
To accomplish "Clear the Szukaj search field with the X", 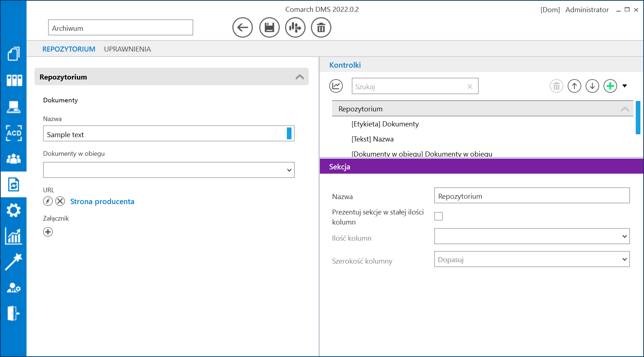I will (470, 86).
